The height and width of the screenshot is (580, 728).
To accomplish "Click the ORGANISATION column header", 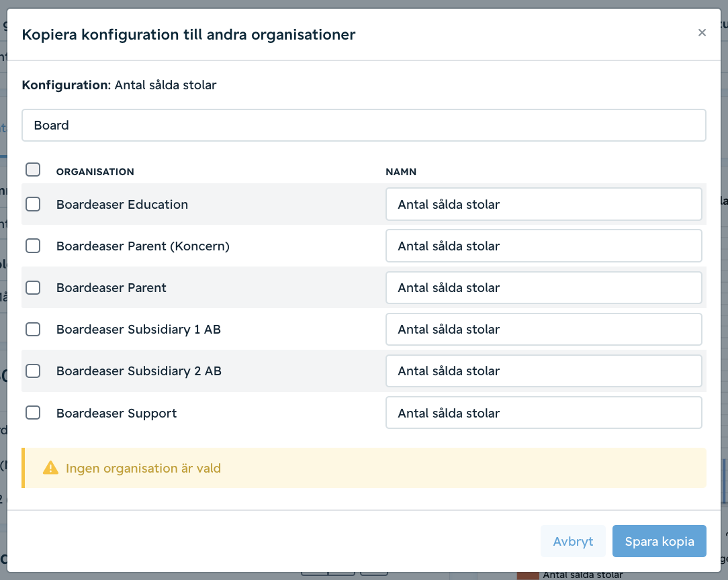I will (x=95, y=172).
